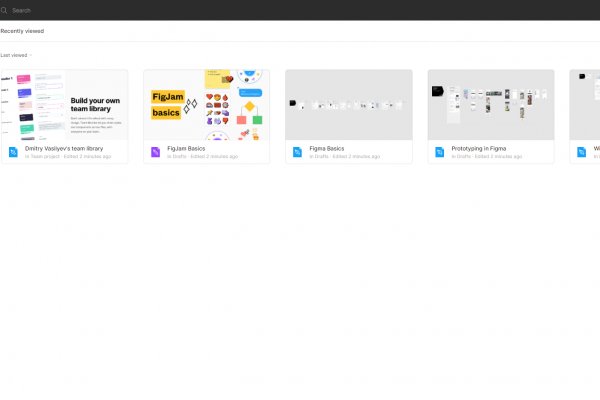Screen dimensions: 600x400
Task: Click the Prototyping in Figma file icon
Action: pyautogui.click(x=440, y=152)
